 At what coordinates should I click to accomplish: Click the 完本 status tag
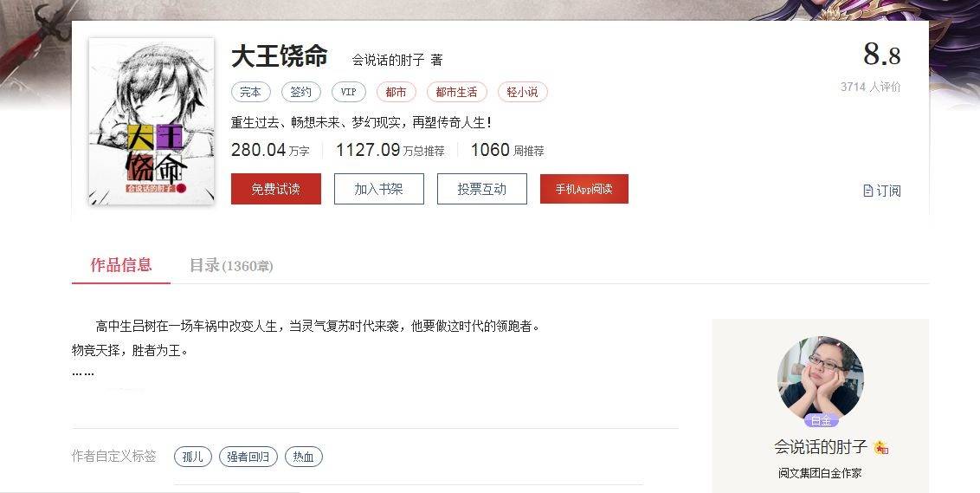[x=250, y=92]
